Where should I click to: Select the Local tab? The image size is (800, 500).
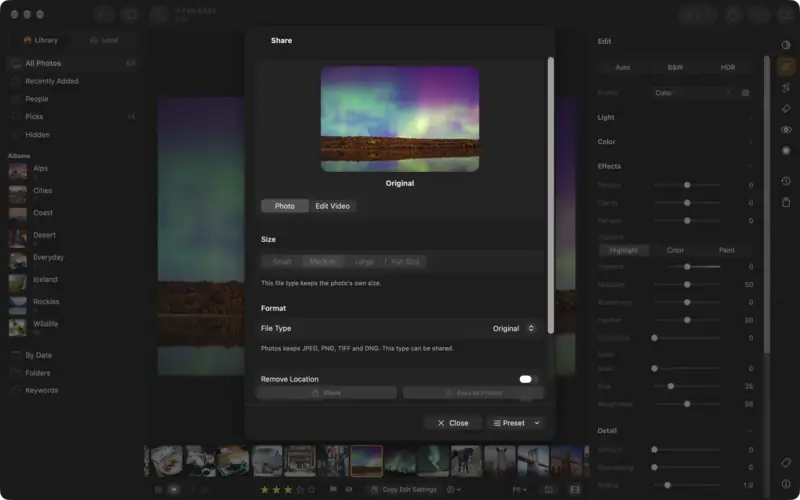105,40
